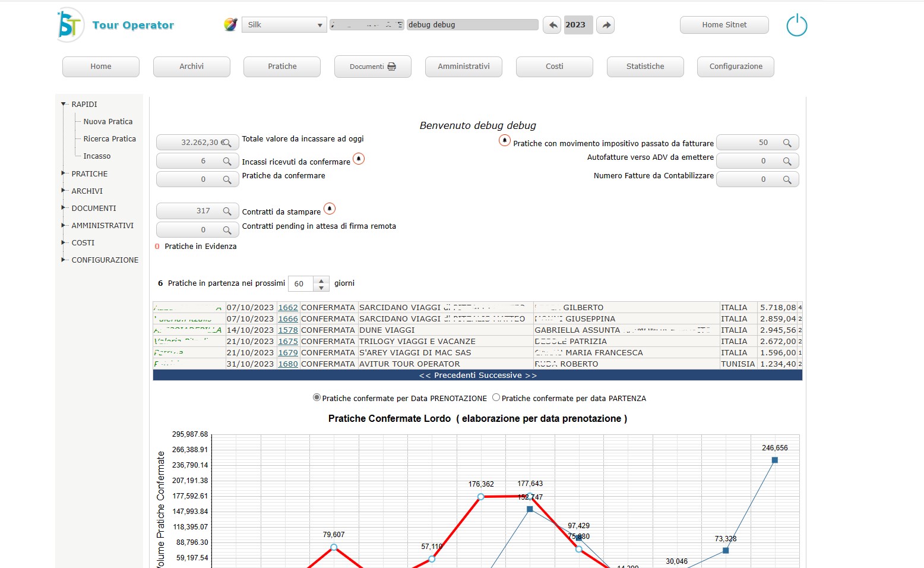The image size is (924, 568).
Task: Expand the ARCHIVI tree node
Action: 64,191
